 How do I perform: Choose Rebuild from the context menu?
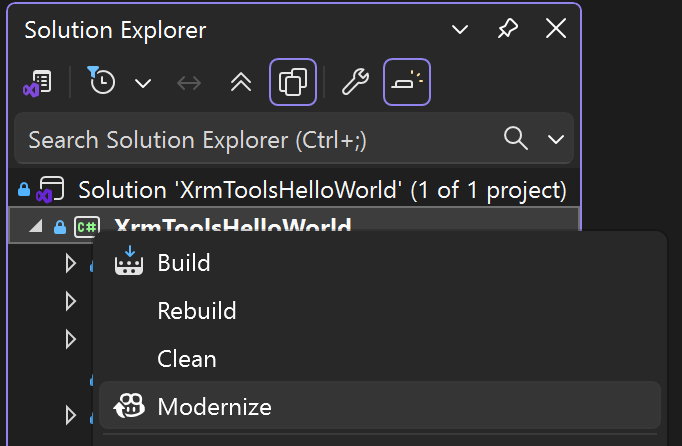coord(197,311)
